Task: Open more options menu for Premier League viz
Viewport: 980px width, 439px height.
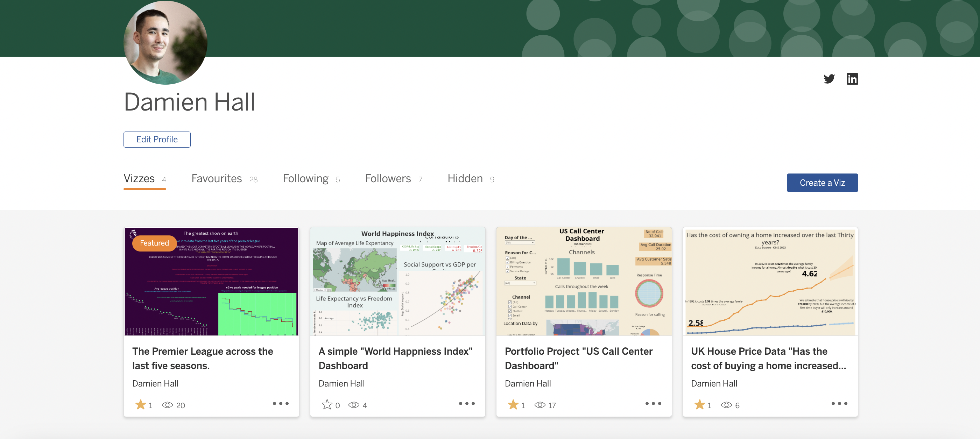Action: coord(280,403)
